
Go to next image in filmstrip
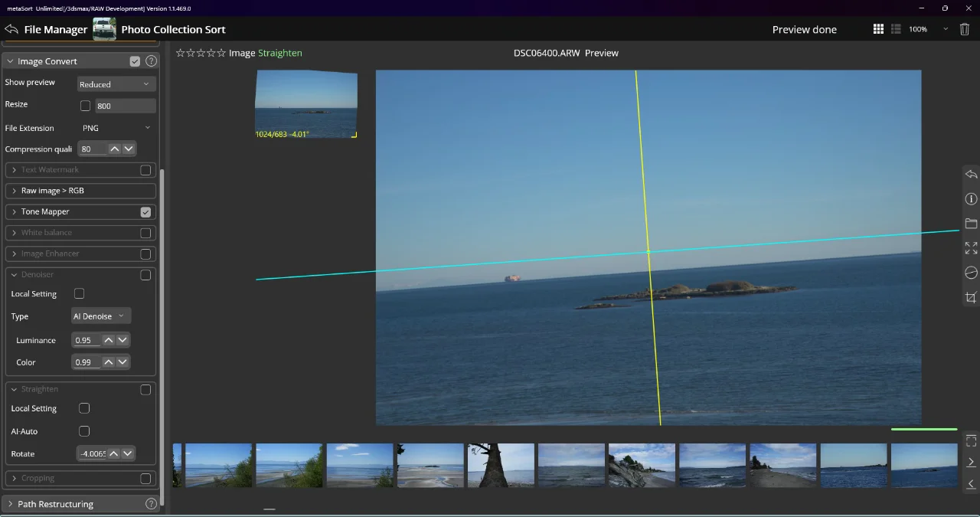tap(971, 462)
